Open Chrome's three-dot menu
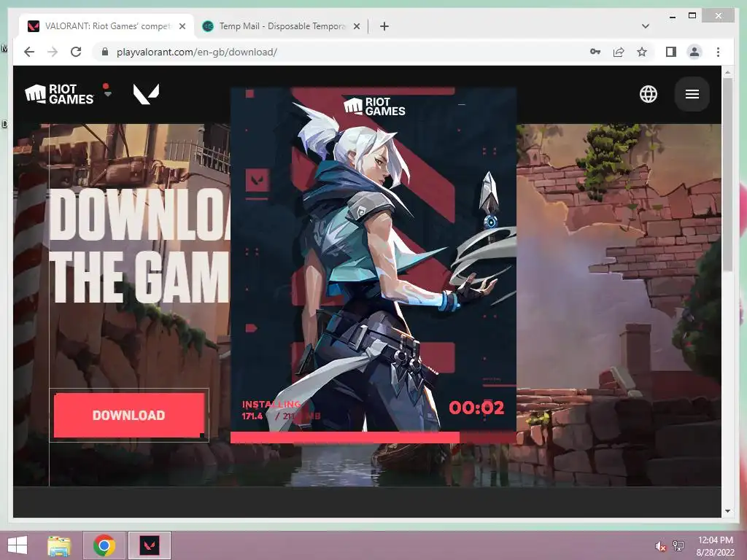Viewport: 747px width, 560px height. coord(718,52)
